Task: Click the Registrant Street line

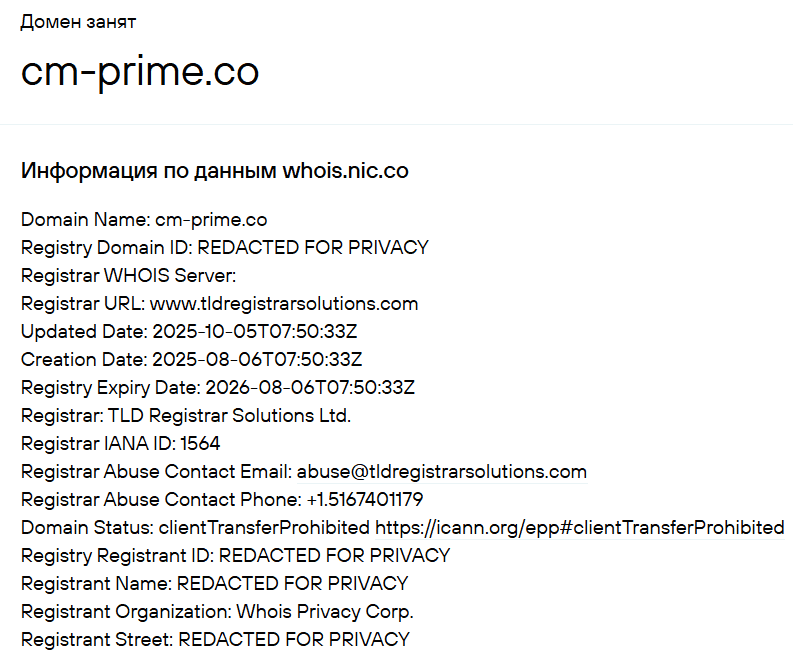Action: [x=215, y=639]
